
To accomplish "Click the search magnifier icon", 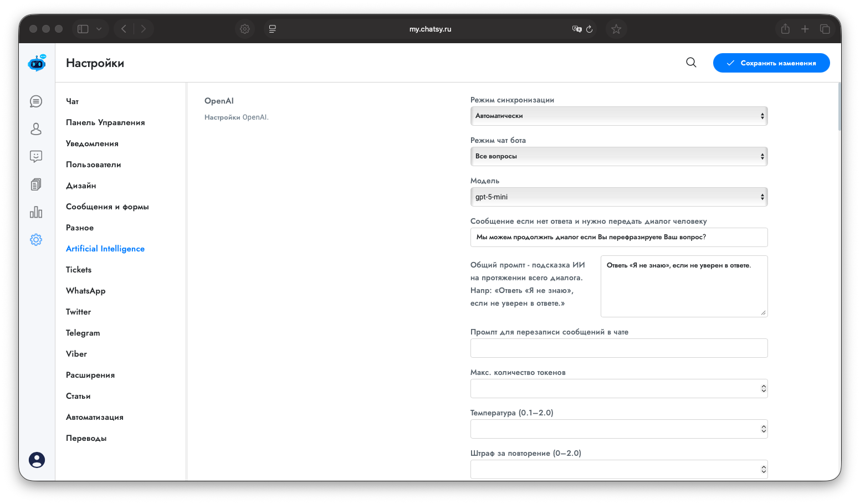I will [691, 63].
